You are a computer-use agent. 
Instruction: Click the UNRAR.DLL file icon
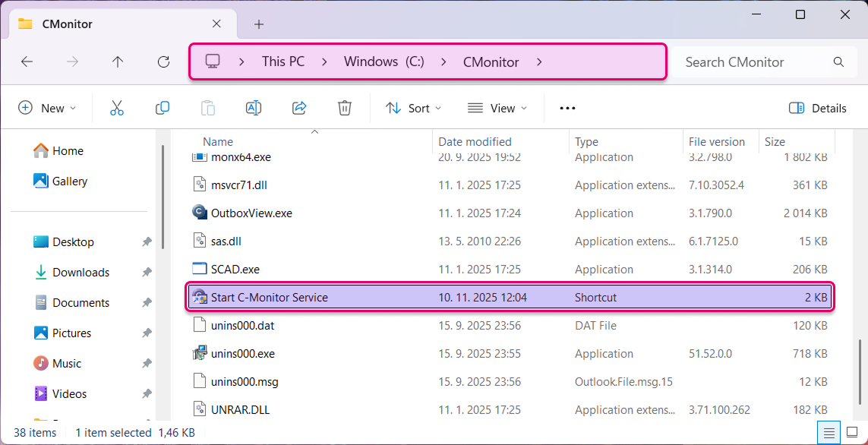click(199, 410)
